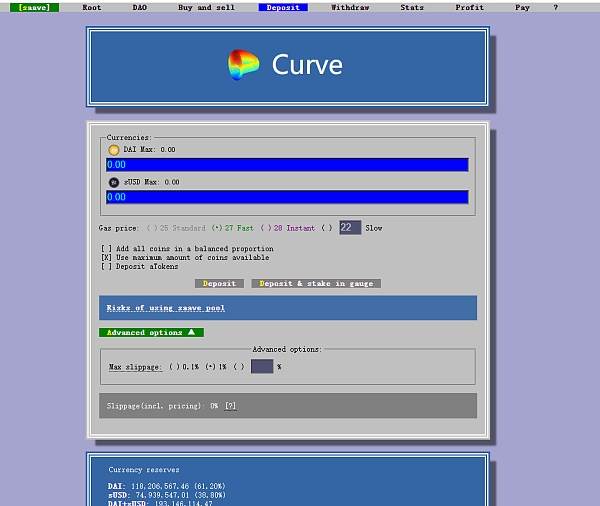
Task: Click the DAI coin icon
Action: tap(114, 150)
